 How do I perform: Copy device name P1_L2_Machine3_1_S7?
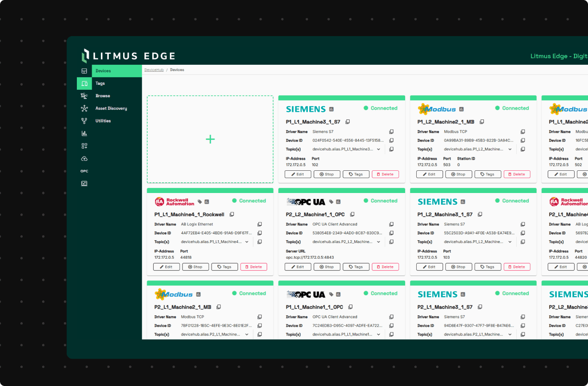tap(480, 214)
